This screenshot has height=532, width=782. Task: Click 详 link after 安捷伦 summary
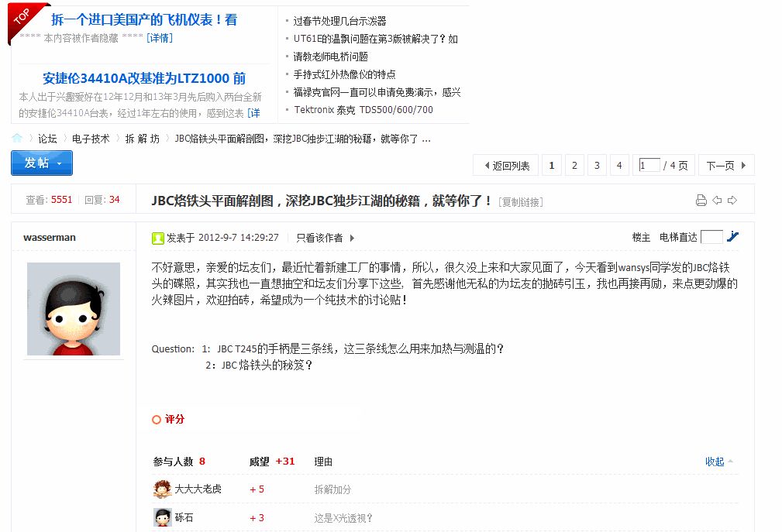(254, 113)
